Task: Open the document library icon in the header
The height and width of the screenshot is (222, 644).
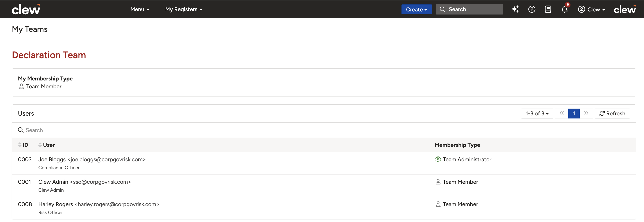Action: [x=548, y=9]
